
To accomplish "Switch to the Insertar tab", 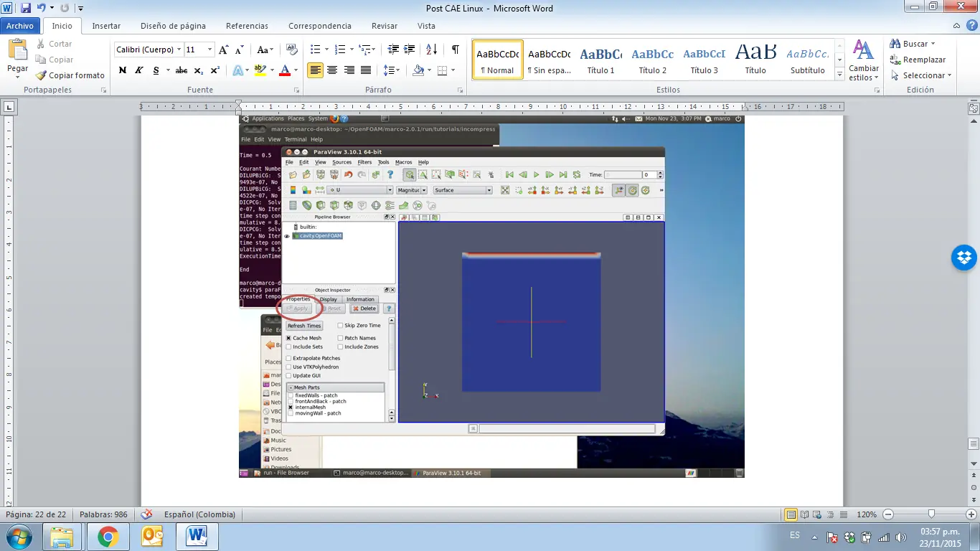I will point(106,26).
